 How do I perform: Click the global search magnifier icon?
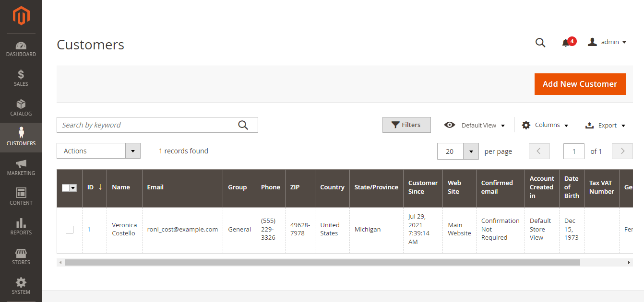[540, 43]
